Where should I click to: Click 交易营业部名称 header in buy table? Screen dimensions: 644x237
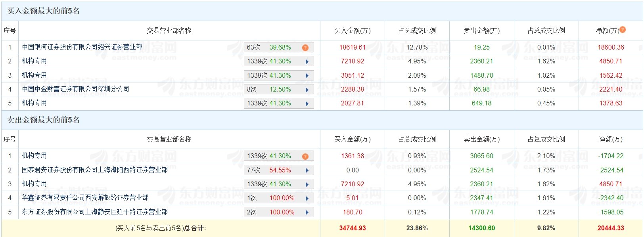click(x=169, y=31)
